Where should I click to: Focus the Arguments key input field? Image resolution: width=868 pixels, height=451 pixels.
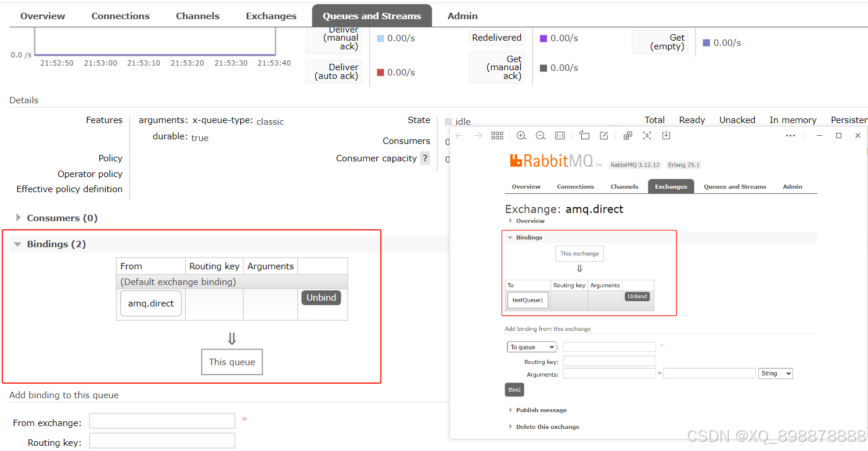[x=610, y=373]
